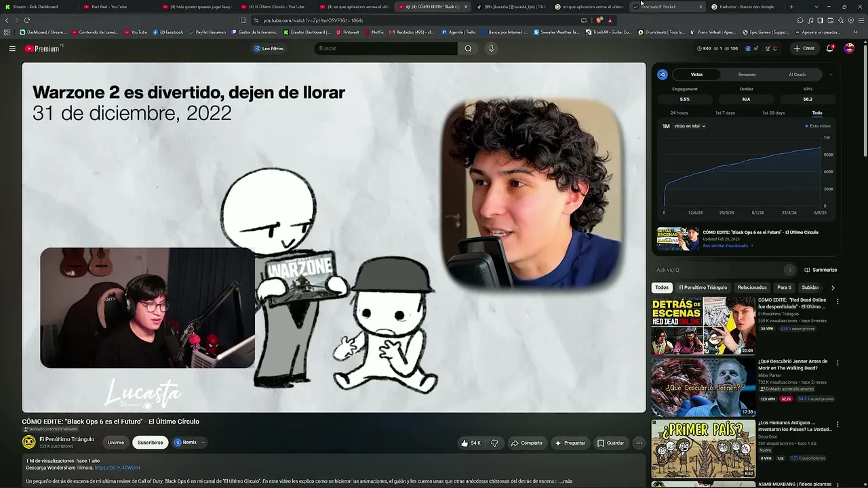Image resolution: width=868 pixels, height=488 pixels.
Task: Click the search magnifier button
Action: (x=468, y=49)
